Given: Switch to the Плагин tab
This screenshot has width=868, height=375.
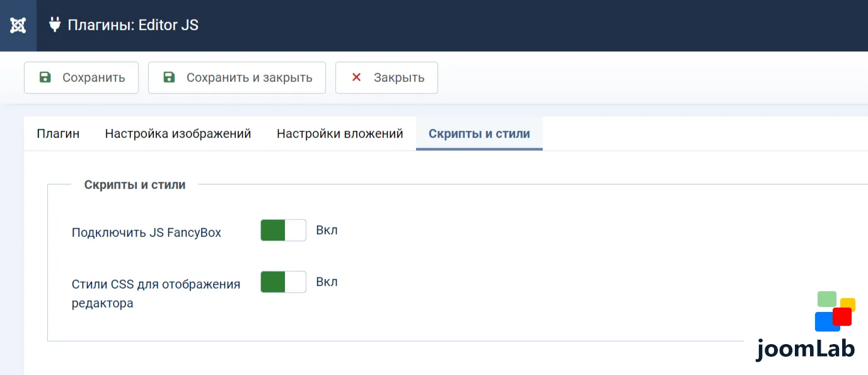Looking at the screenshot, I should [x=58, y=134].
